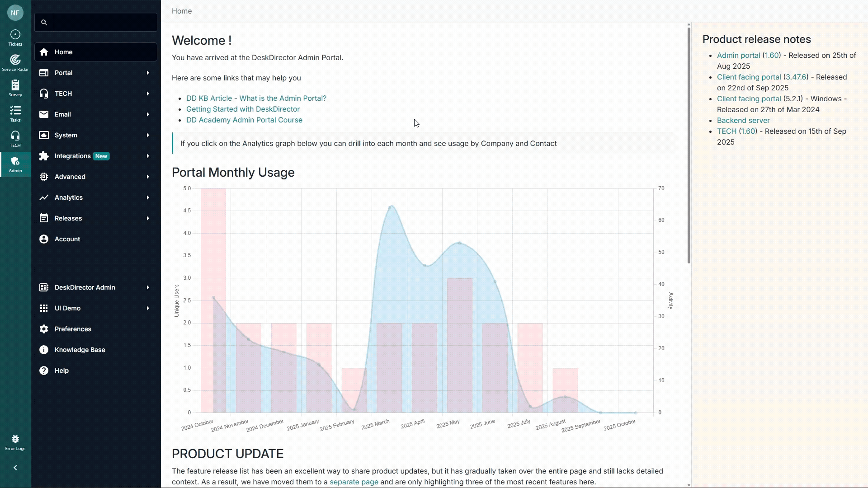Open the Knowledge Base menu item
868x488 pixels.
tap(80, 350)
